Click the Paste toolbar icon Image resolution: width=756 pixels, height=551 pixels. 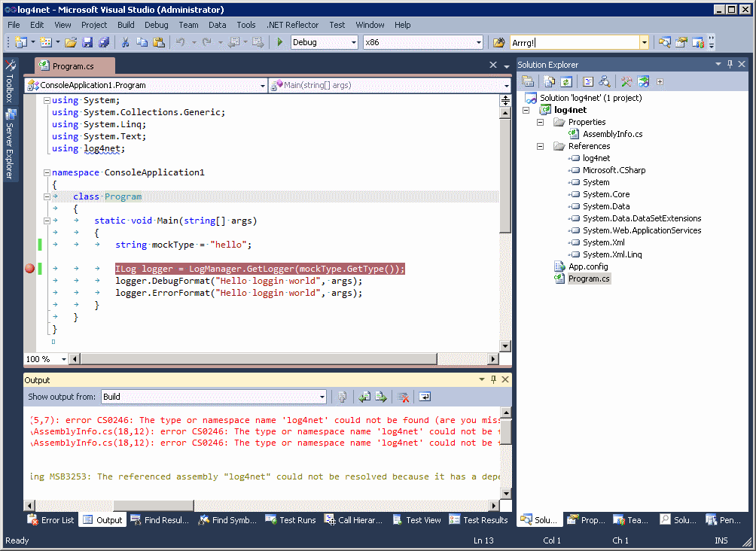tap(159, 42)
